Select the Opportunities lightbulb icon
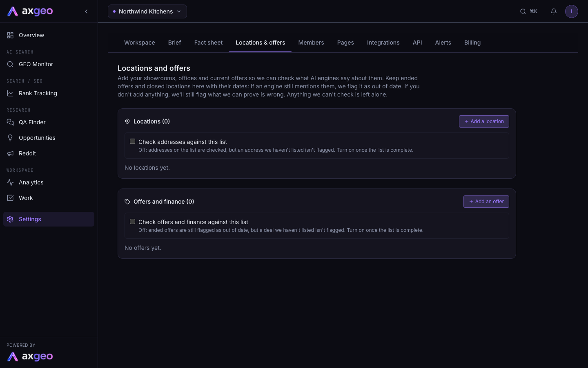The width and height of the screenshot is (588, 368). [x=10, y=138]
